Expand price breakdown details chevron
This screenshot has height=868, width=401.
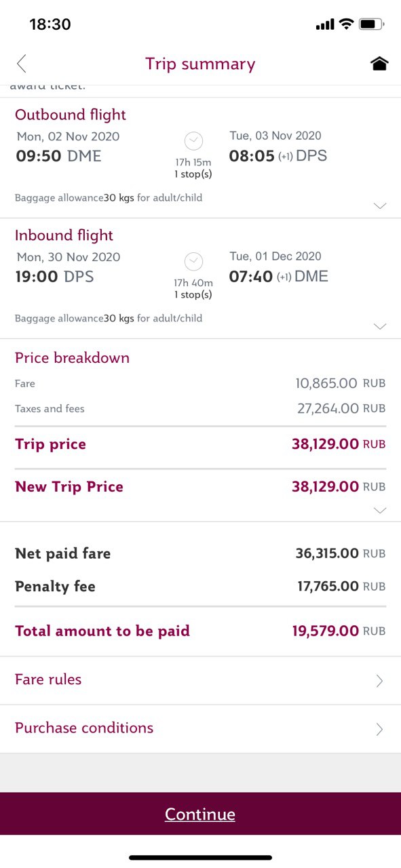tap(380, 510)
